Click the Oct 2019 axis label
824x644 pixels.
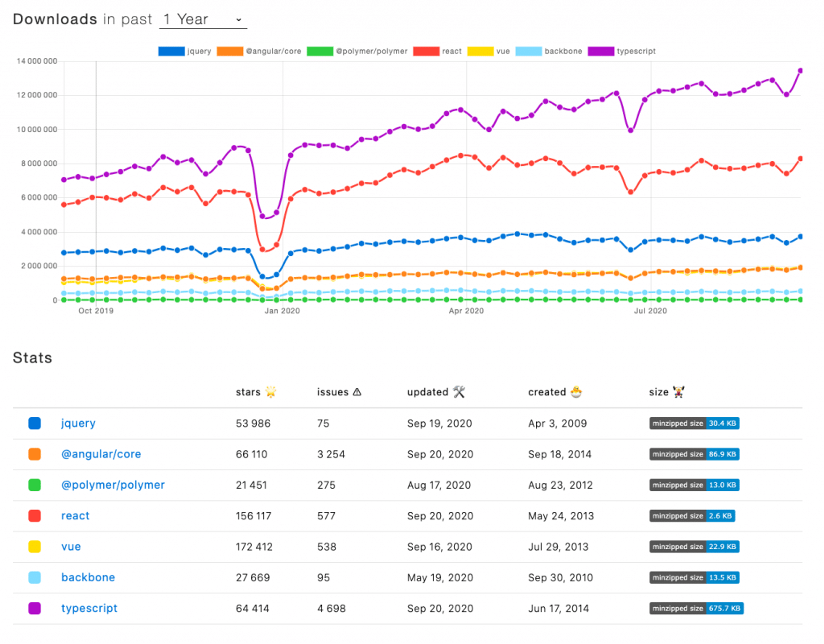tap(96, 311)
